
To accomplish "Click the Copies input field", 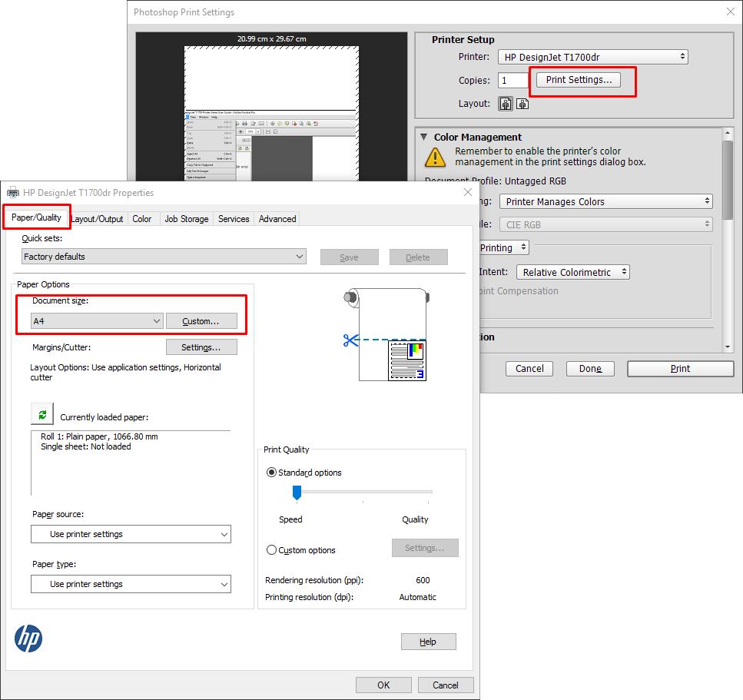I will tap(512, 80).
